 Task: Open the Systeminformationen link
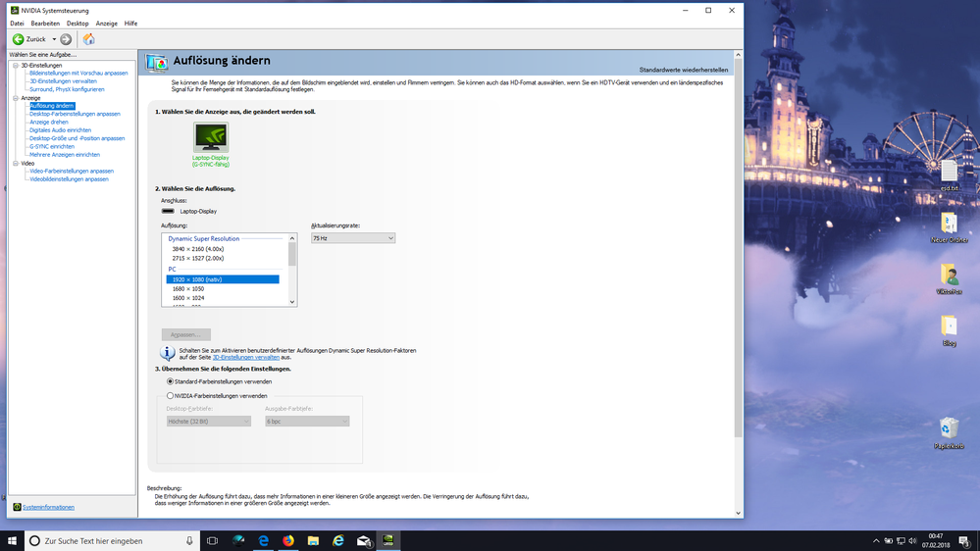pos(48,507)
